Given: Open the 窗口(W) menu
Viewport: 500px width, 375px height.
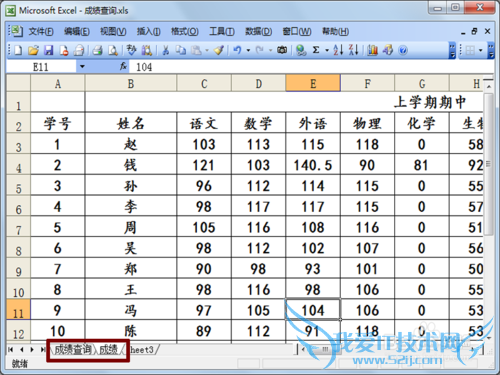Looking at the screenshot, I should click(297, 31).
